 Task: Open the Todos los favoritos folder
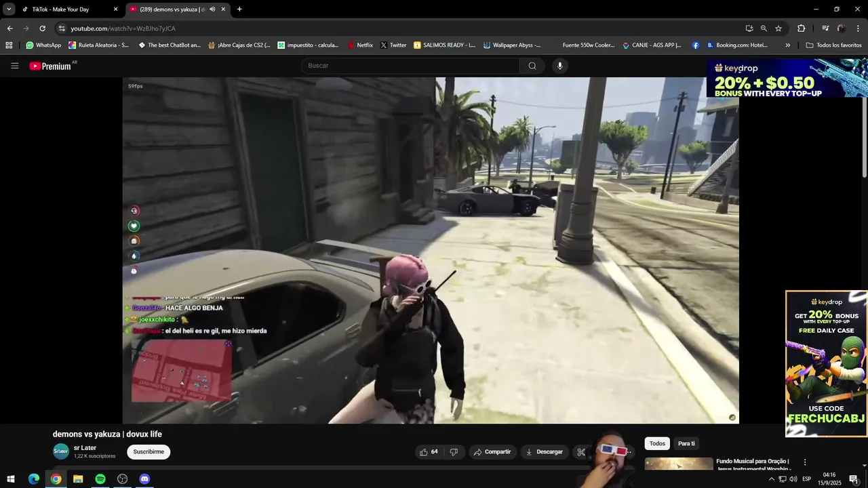point(833,45)
